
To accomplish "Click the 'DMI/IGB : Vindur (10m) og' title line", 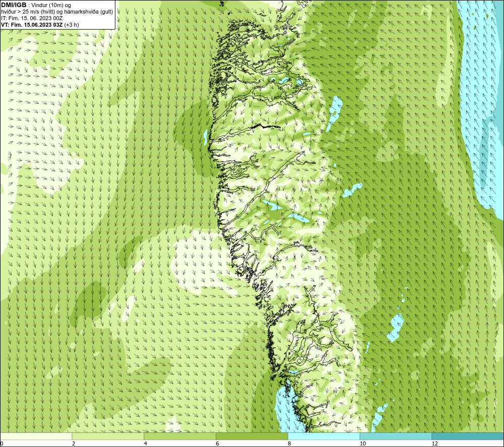I will click(x=36, y=5).
